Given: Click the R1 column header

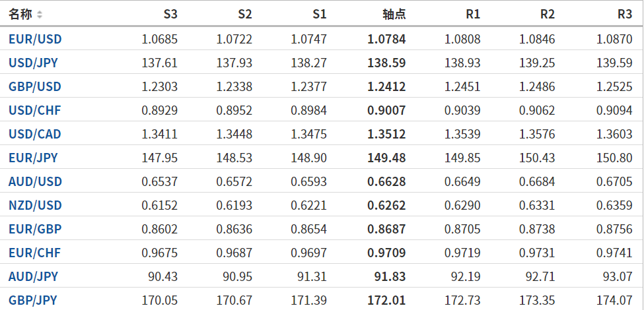Looking at the screenshot, I should coord(473,15).
